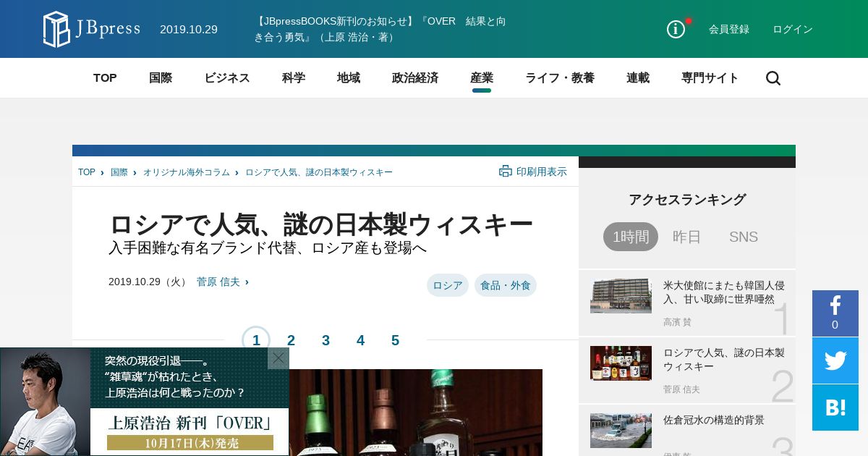This screenshot has height=456, width=868.
Task: Click the JBpress logo
Action: [x=91, y=29]
